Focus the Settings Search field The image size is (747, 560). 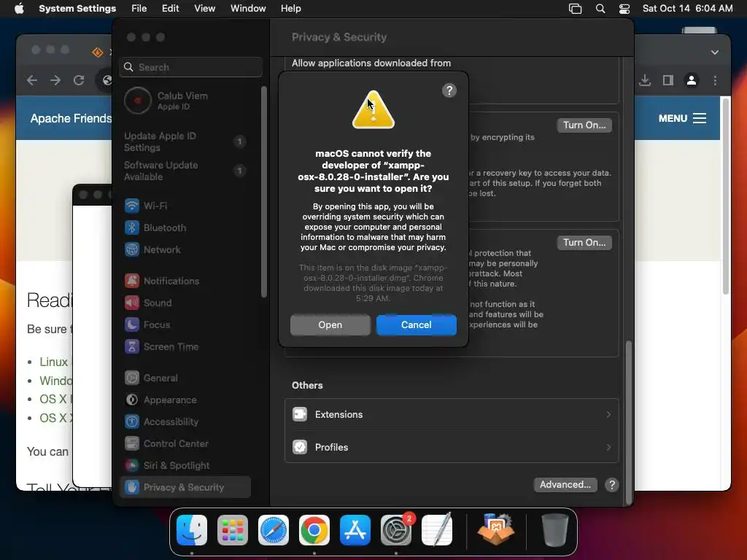[190, 67]
